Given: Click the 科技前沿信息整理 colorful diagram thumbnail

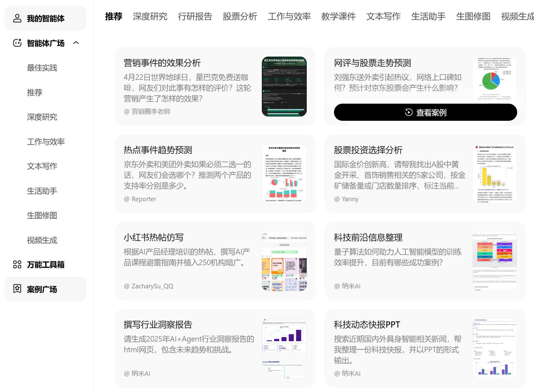Looking at the screenshot, I should (495, 261).
